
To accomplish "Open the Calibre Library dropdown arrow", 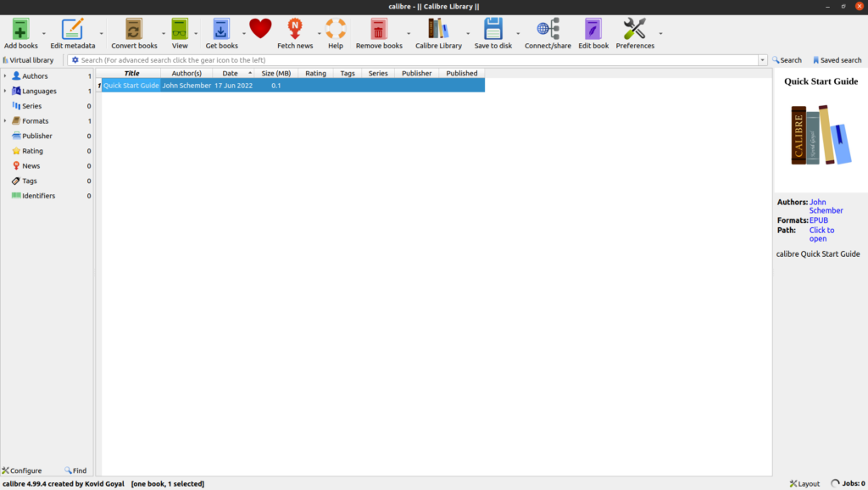I will (468, 33).
